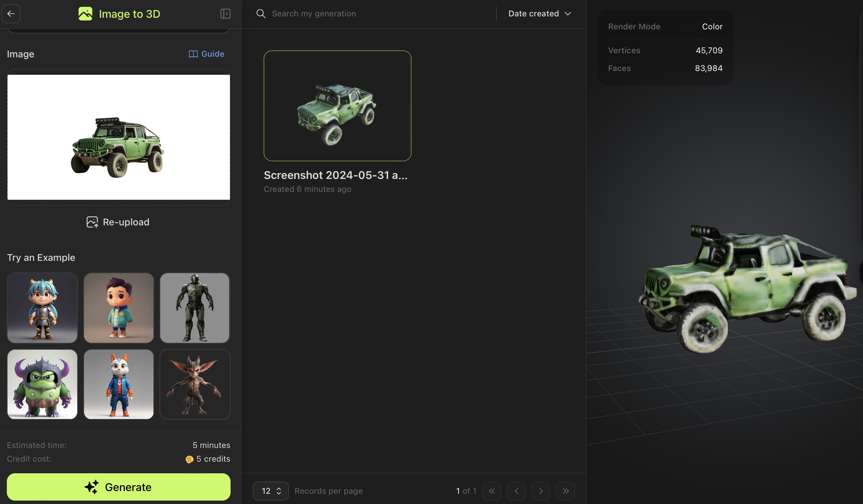Select Image tab menu item
863x504 pixels.
tap(20, 53)
